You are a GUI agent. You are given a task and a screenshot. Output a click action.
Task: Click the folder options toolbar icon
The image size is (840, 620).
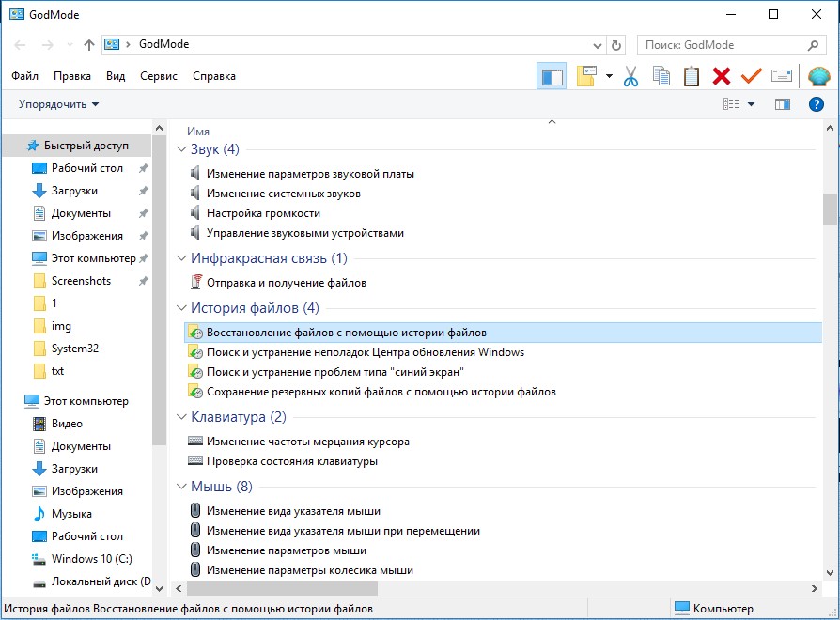point(586,76)
